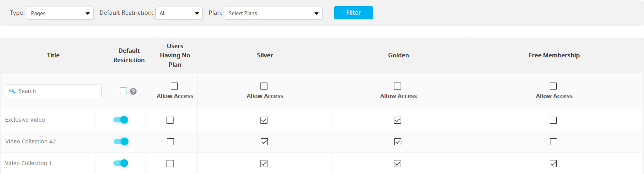The height and width of the screenshot is (174, 644).
Task: Open the Type dropdown set to Pages
Action: 60,13
